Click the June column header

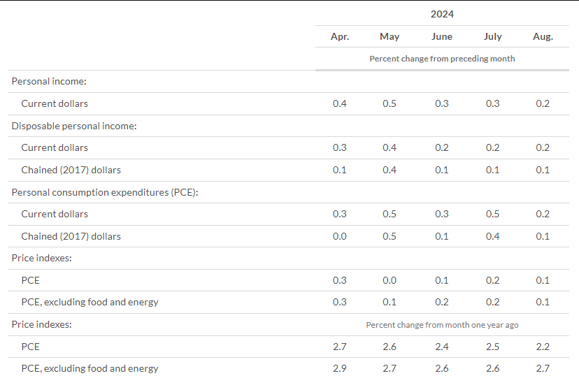pyautogui.click(x=442, y=36)
